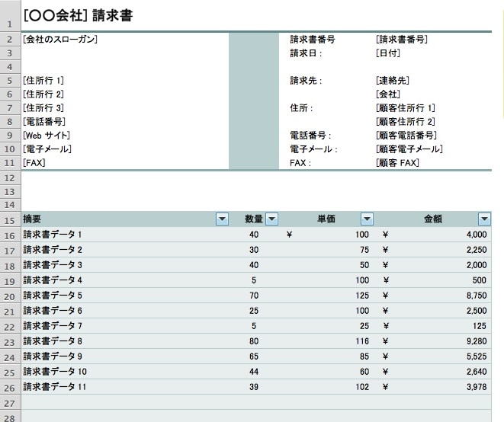The height and width of the screenshot is (422, 504).
Task: Click the 請求書番号 label cell
Action: tap(313, 39)
